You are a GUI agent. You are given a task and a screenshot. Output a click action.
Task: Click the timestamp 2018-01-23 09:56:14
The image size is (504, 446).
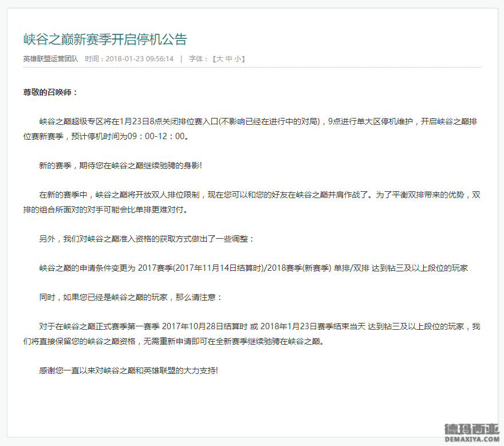click(x=140, y=59)
